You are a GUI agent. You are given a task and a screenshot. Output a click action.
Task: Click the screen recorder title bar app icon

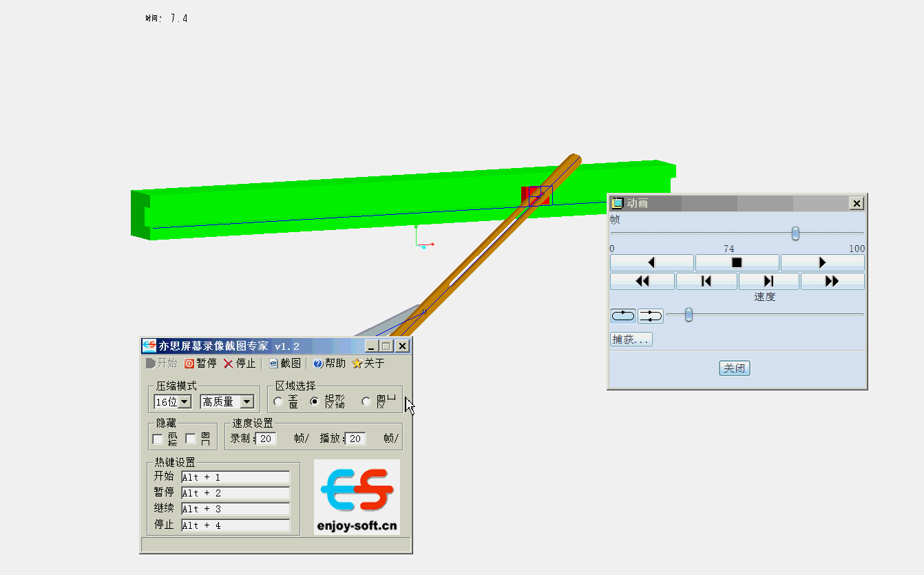pos(149,346)
